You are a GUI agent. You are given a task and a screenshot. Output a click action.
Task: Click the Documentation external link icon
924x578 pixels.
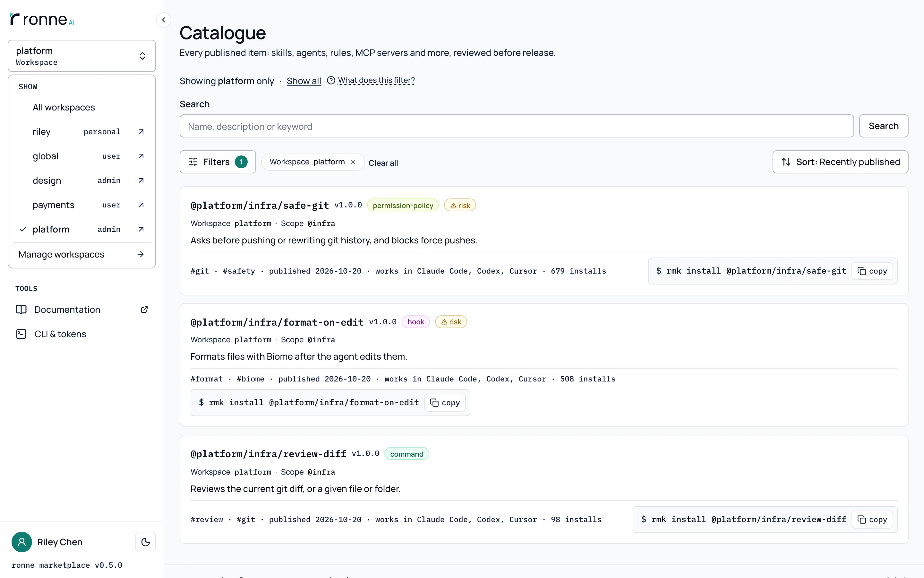tap(144, 310)
